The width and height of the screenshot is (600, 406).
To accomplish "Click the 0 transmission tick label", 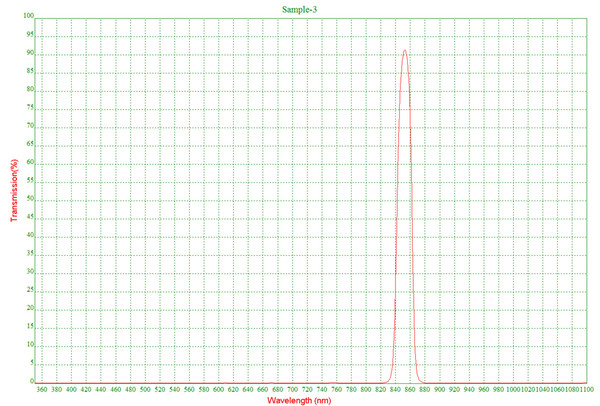I will tap(32, 381).
